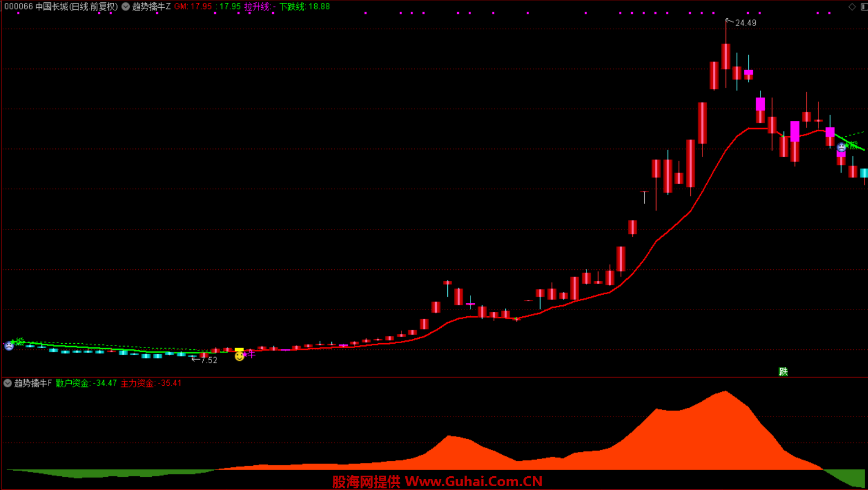Click the 散户资金: -34.47 label
Image resolution: width=868 pixels, height=490 pixels.
pos(86,383)
